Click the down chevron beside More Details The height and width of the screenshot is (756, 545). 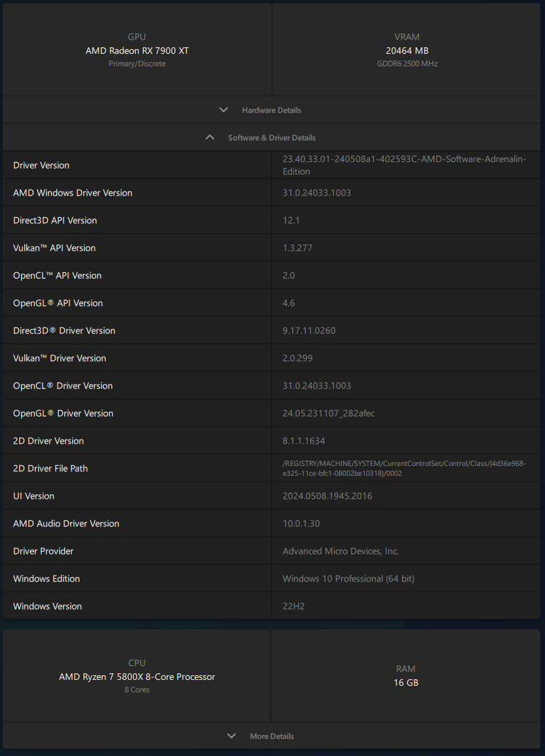(x=232, y=736)
